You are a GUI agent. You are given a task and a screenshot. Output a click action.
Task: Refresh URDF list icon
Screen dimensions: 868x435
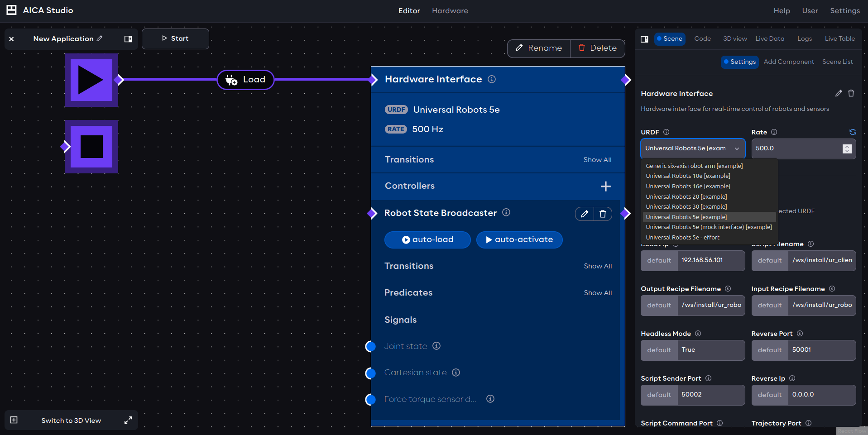(x=853, y=132)
